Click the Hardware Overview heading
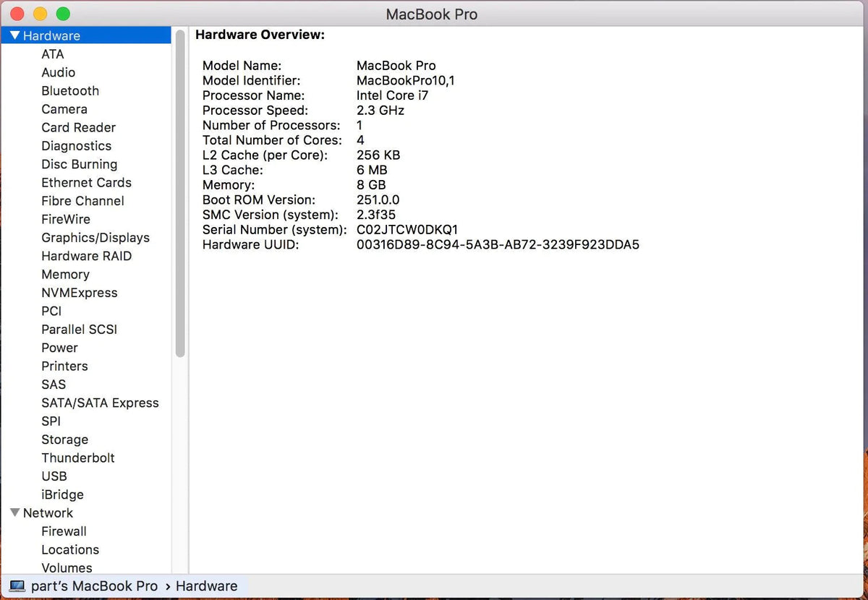 260,35
